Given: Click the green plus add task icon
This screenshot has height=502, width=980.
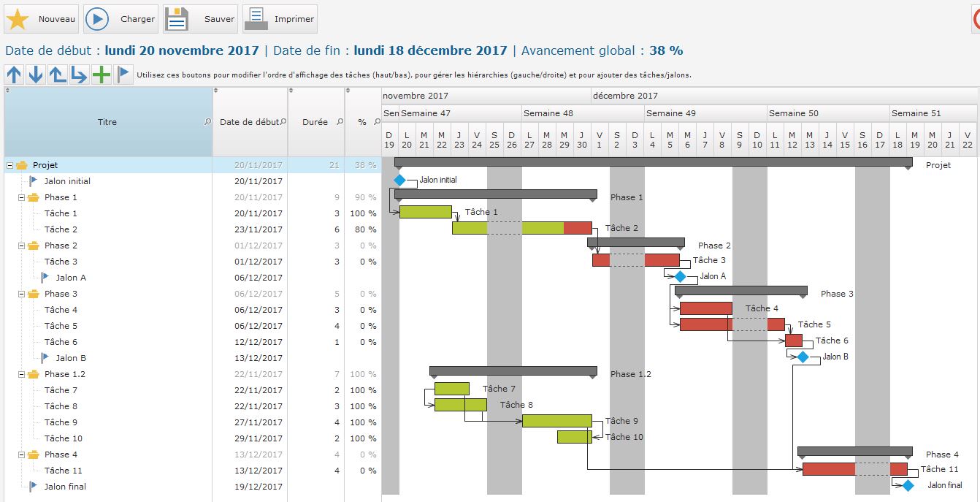Looking at the screenshot, I should coord(102,75).
